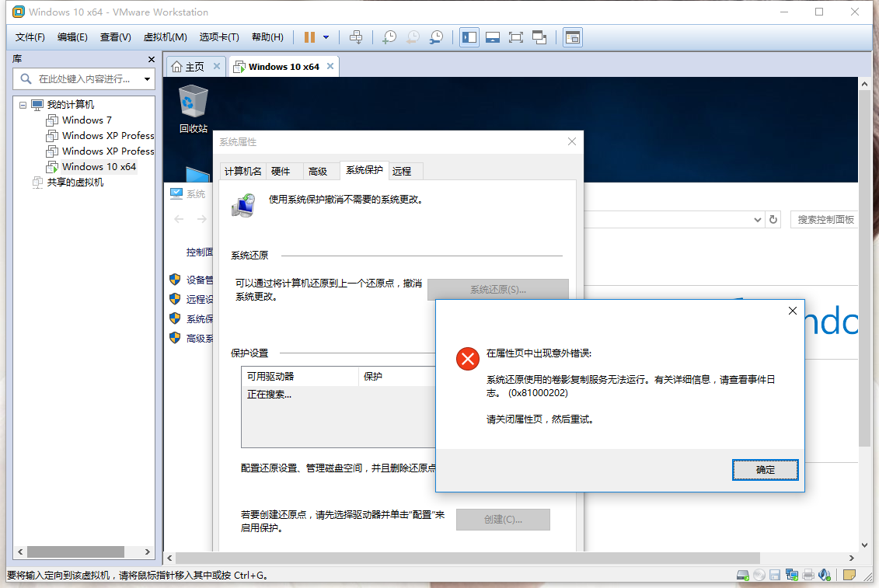Open the 帮助(H) menu
This screenshot has width=879, height=588.
[x=267, y=37]
